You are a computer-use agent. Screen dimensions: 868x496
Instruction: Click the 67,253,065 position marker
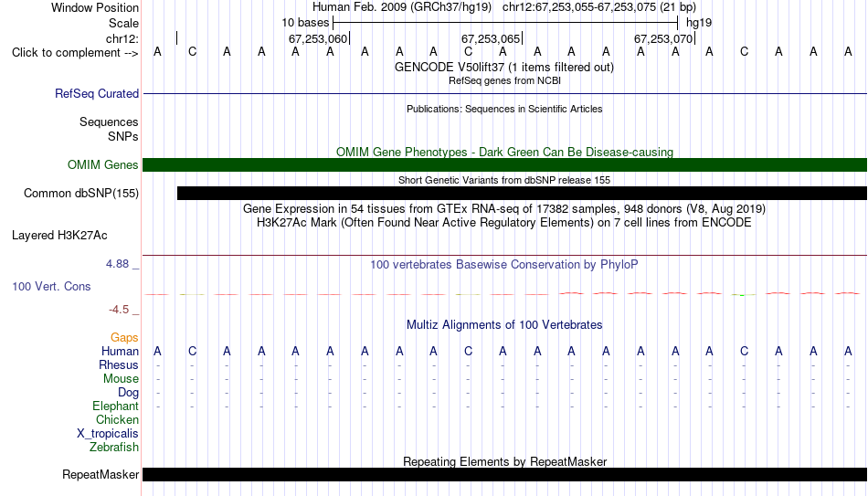(491, 38)
